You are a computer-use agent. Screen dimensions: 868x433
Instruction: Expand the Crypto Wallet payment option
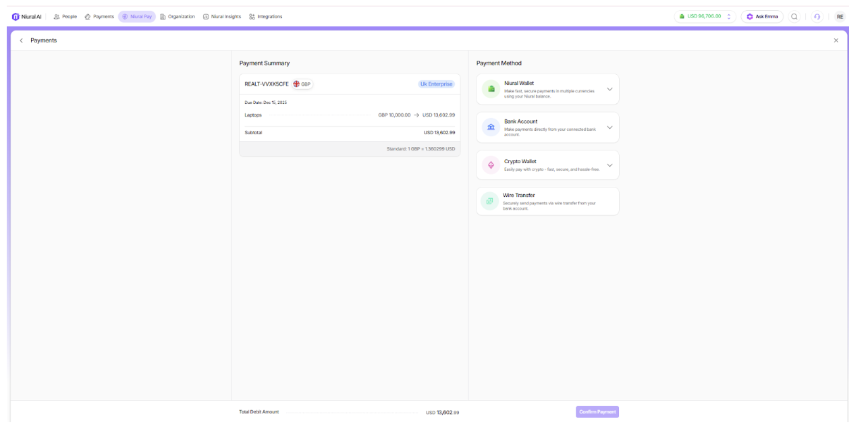pos(609,165)
